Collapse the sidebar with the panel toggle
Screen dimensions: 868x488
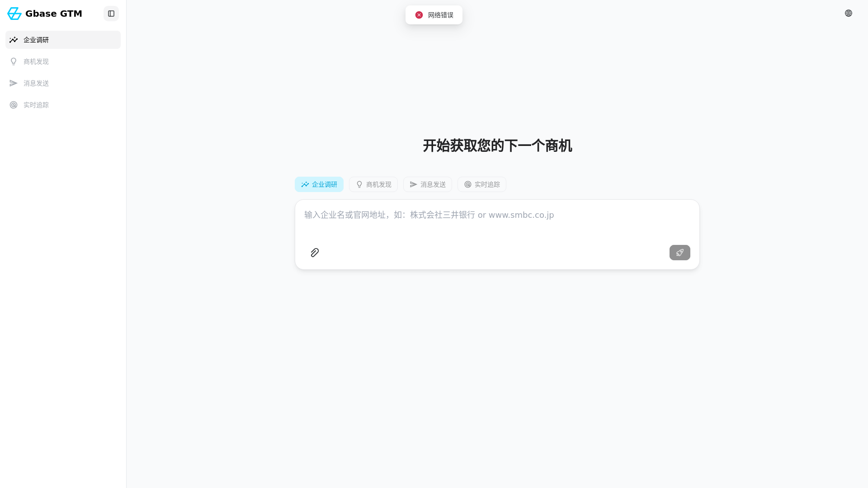click(x=111, y=14)
